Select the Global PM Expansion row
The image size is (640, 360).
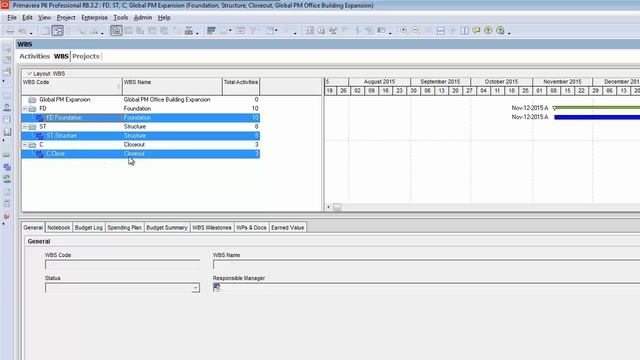click(x=140, y=100)
